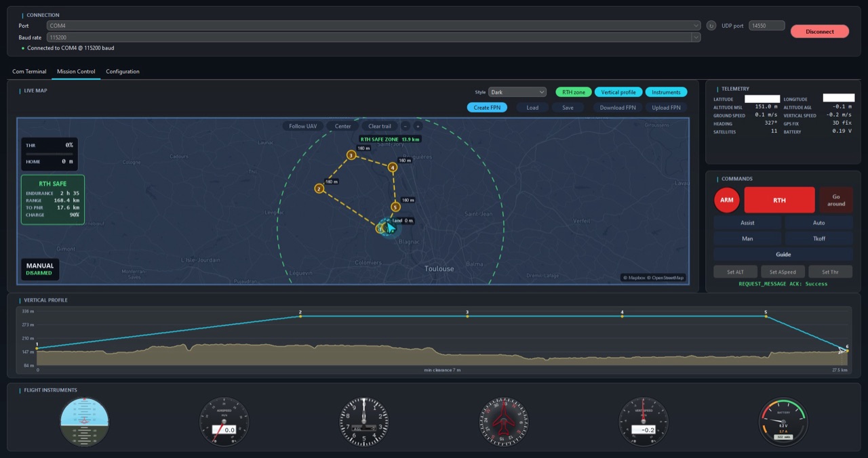Click 'Connected to COM4 @ 115200 baud' status

pyautogui.click(x=71, y=48)
